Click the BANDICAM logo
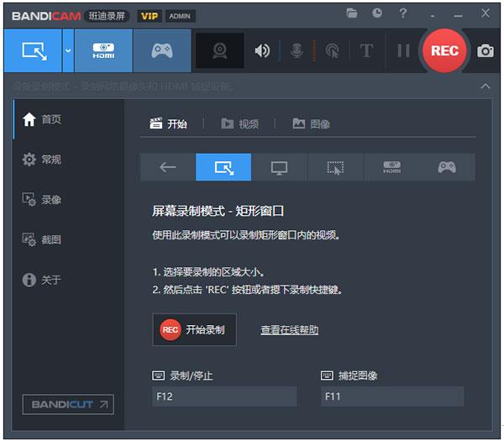Screen dimensions: 504x441 tap(46, 16)
